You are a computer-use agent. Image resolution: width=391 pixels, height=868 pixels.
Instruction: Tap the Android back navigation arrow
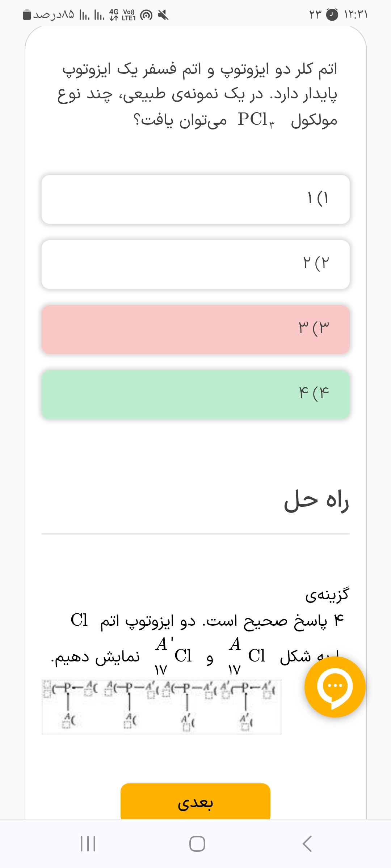[307, 844]
